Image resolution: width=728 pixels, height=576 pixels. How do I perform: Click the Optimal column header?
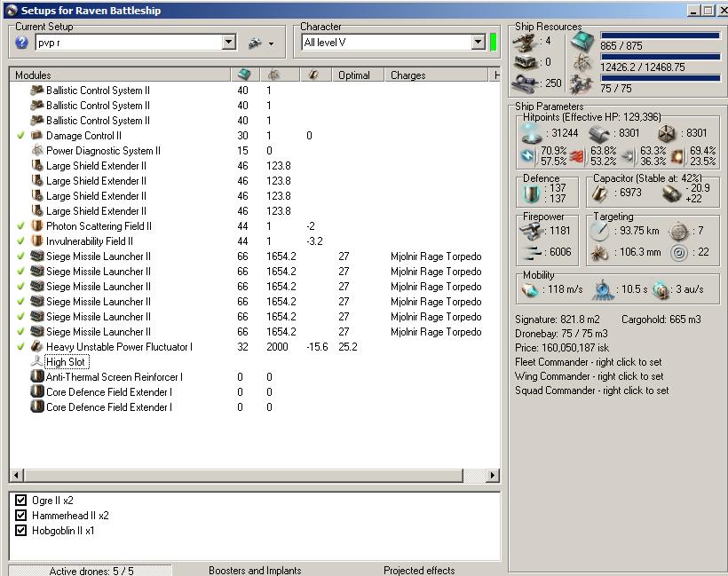click(x=353, y=75)
